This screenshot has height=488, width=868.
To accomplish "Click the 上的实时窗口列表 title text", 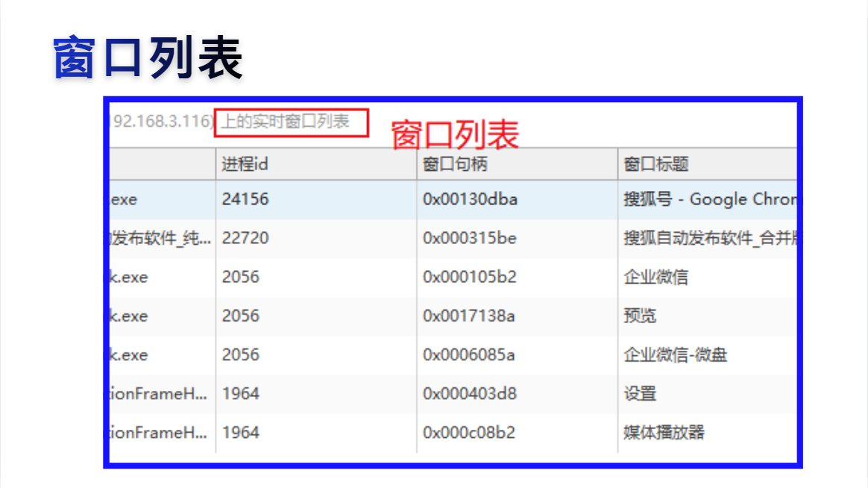I will click(x=285, y=122).
